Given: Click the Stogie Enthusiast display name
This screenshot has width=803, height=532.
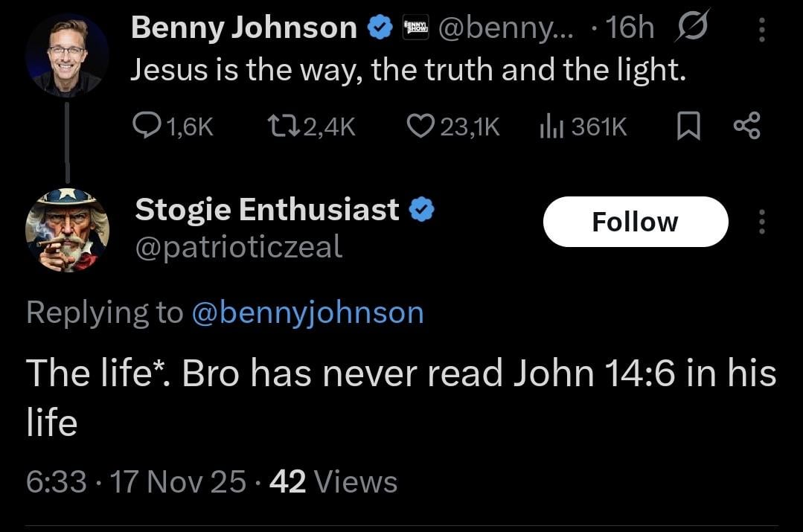Looking at the screenshot, I should pos(267,211).
